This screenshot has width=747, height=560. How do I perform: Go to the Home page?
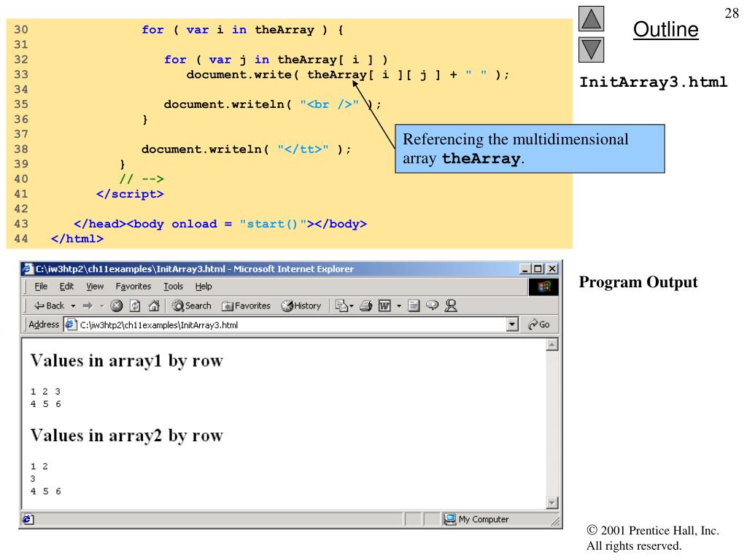click(x=154, y=306)
